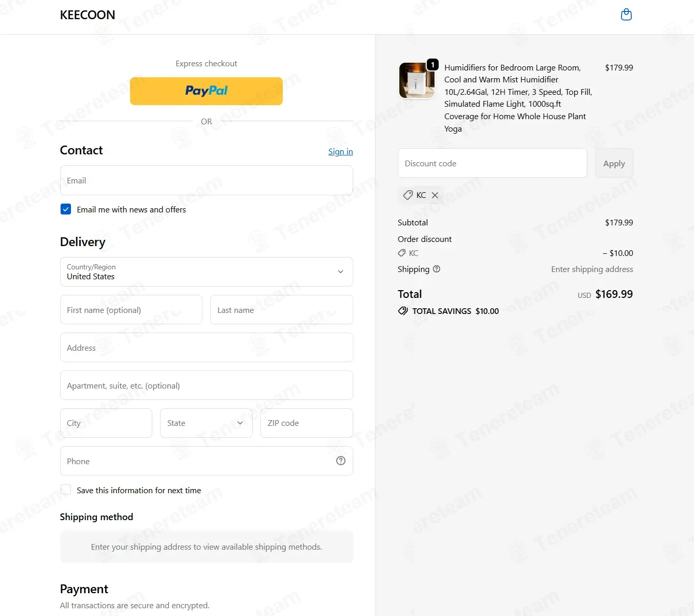Remove the KC discount code tag

435,195
